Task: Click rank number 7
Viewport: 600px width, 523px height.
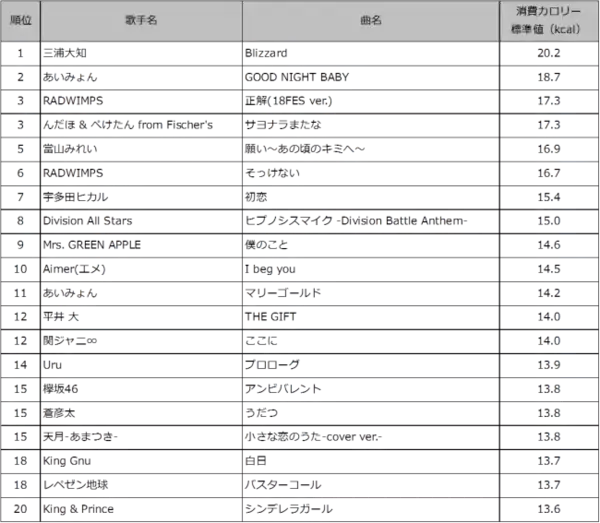Action: [20, 197]
